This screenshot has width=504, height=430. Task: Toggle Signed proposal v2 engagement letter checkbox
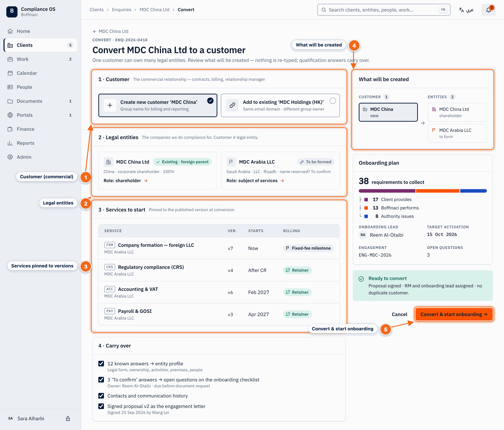[101, 406]
